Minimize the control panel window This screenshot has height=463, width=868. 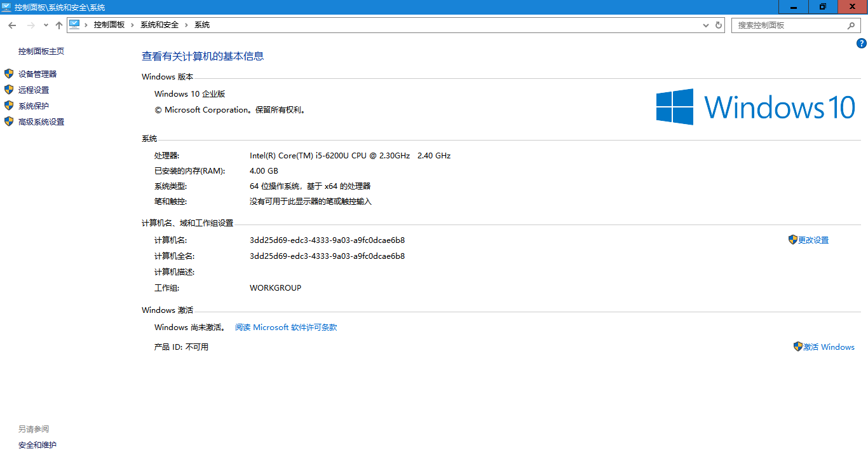794,6
